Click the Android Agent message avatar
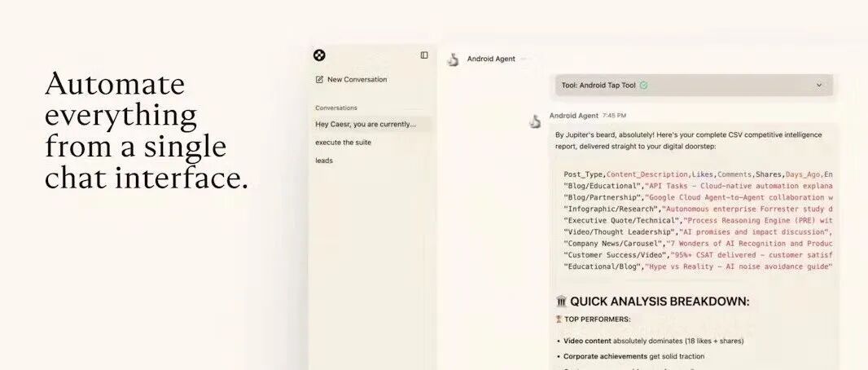868x370 pixels. point(535,121)
